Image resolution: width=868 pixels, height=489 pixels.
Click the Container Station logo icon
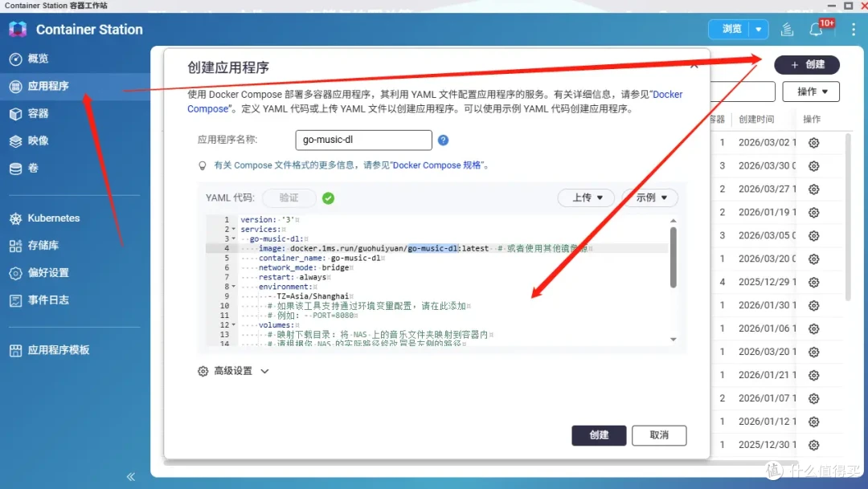tap(18, 30)
